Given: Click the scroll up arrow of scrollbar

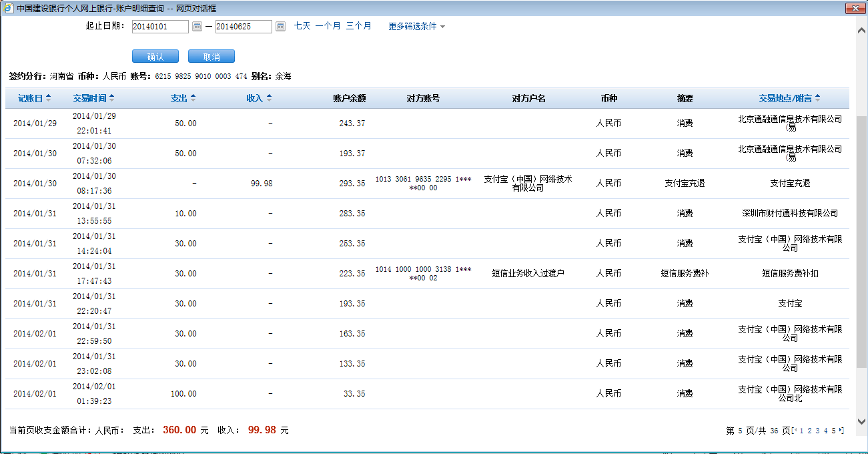Looking at the screenshot, I should click(861, 31).
